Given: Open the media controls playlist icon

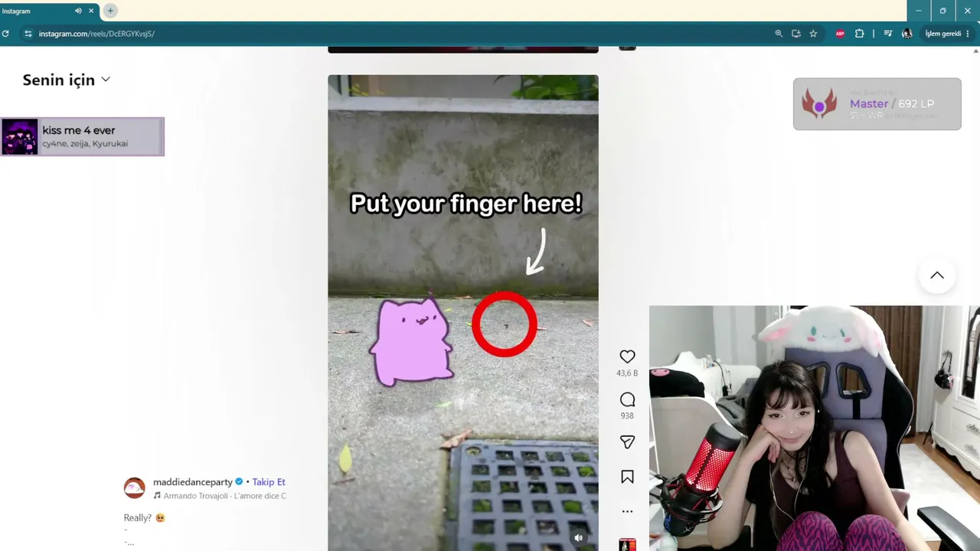Looking at the screenshot, I should (887, 34).
